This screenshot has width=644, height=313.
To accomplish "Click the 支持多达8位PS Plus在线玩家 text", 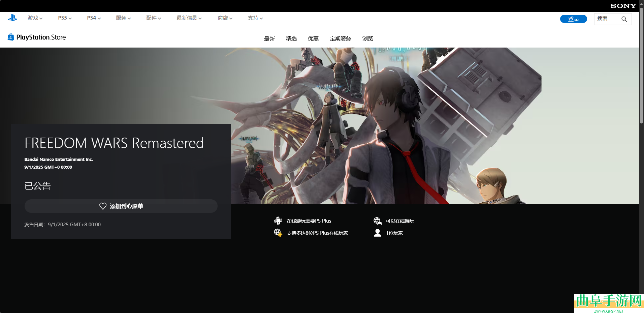I will [317, 233].
